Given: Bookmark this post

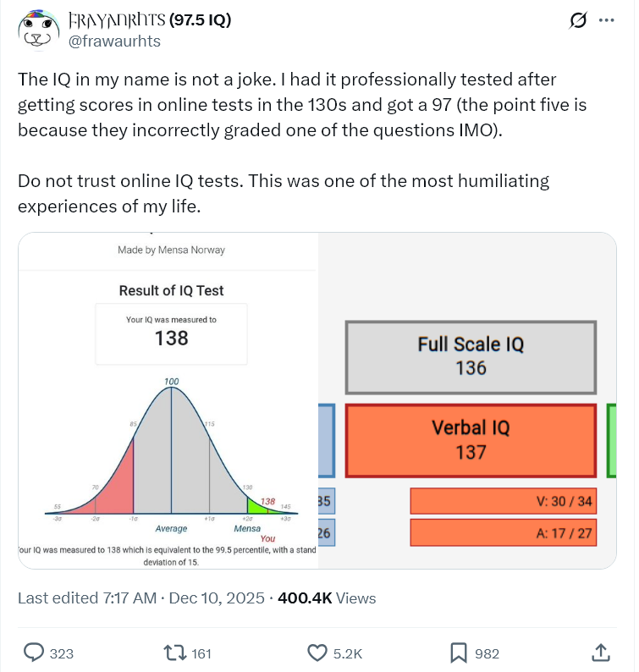Looking at the screenshot, I should [459, 653].
